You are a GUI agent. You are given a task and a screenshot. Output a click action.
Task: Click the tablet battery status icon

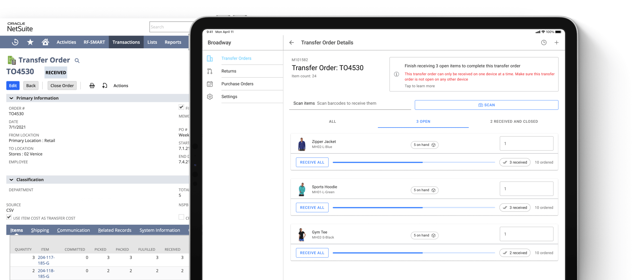pos(558,32)
